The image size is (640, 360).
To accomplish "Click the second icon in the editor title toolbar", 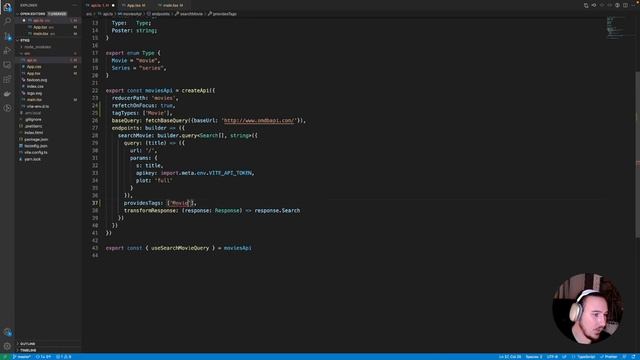I will pyautogui.click(x=594, y=5).
